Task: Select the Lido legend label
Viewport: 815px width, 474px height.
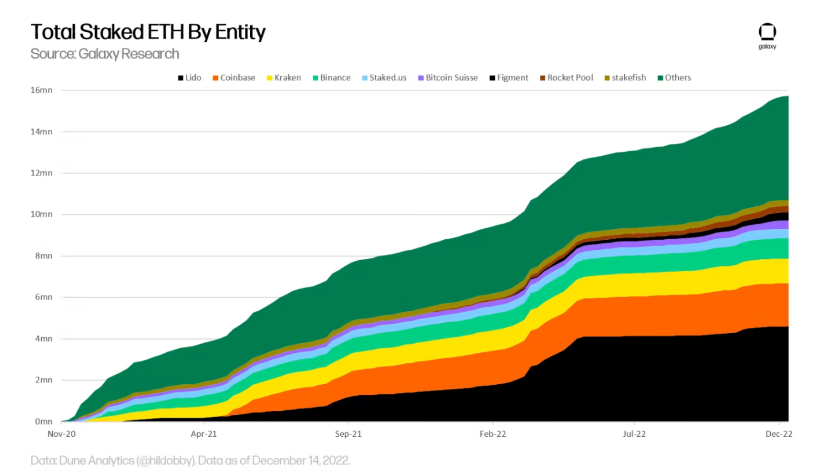Action: [x=193, y=77]
